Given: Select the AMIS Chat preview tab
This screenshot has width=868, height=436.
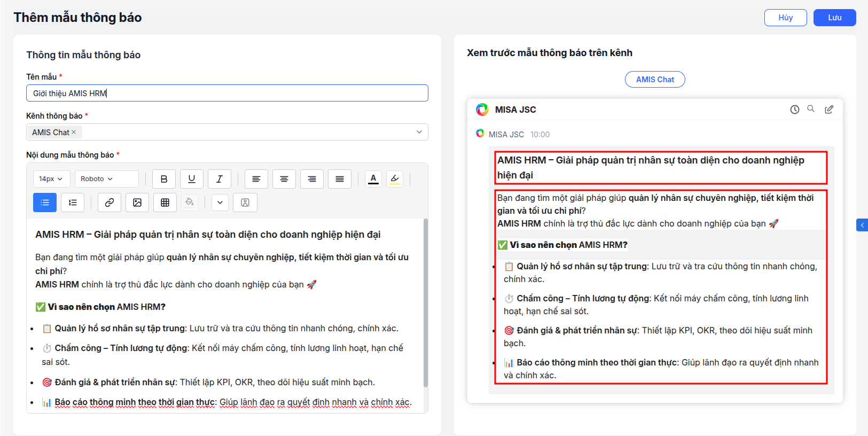Looking at the screenshot, I should tap(655, 80).
